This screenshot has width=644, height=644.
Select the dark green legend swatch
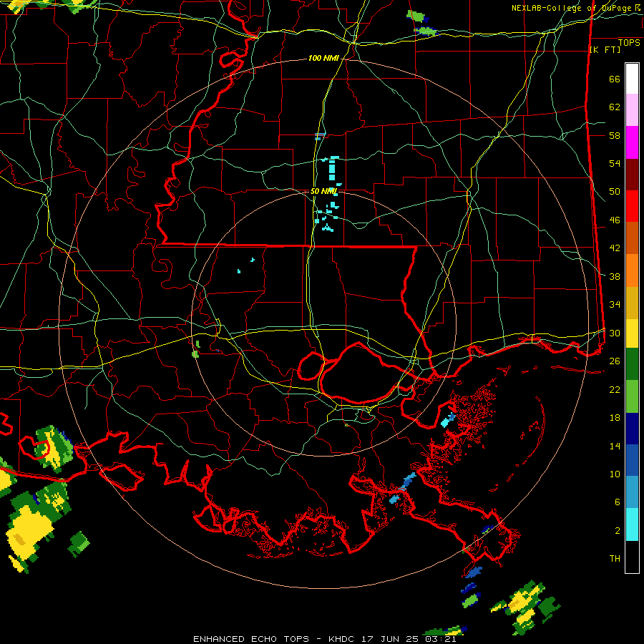(632, 364)
